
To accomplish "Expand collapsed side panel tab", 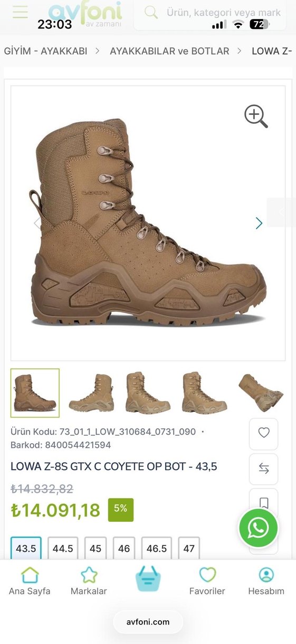I will coord(282,212).
